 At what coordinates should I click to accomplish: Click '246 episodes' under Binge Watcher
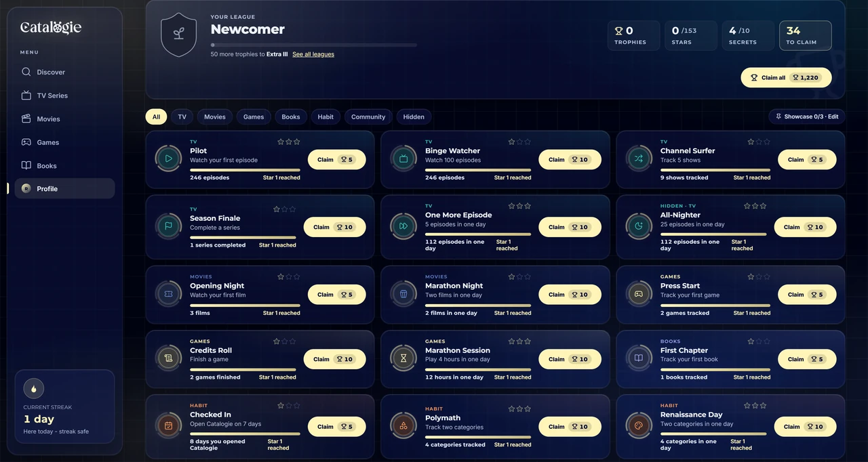[445, 177]
